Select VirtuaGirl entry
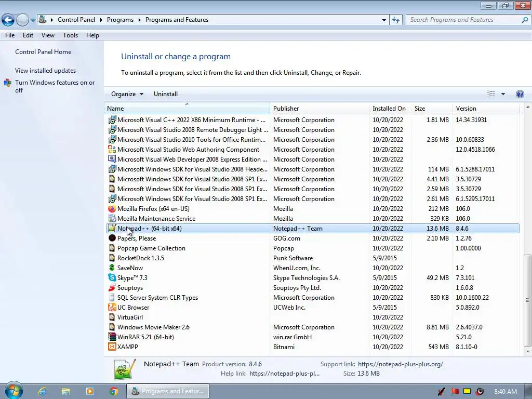 click(x=313, y=317)
